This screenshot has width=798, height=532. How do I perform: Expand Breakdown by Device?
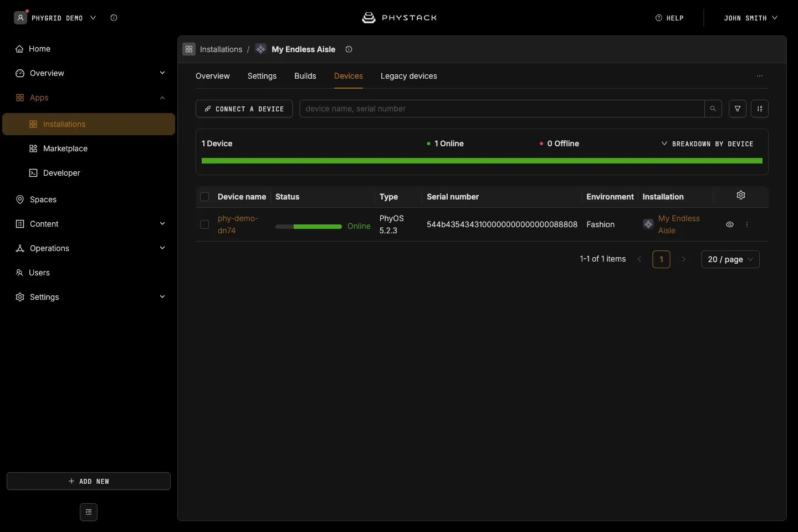707,144
